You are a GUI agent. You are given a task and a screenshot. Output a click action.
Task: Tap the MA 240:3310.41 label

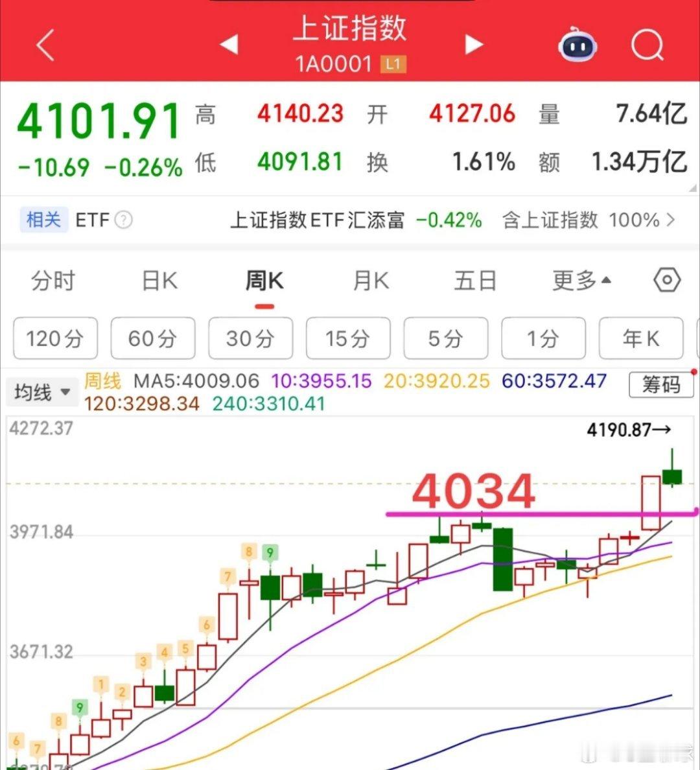coord(269,404)
